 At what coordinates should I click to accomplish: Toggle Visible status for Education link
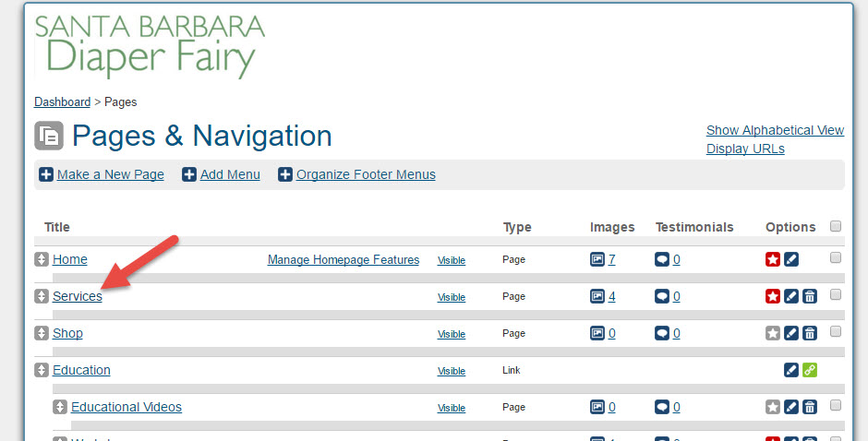452,371
